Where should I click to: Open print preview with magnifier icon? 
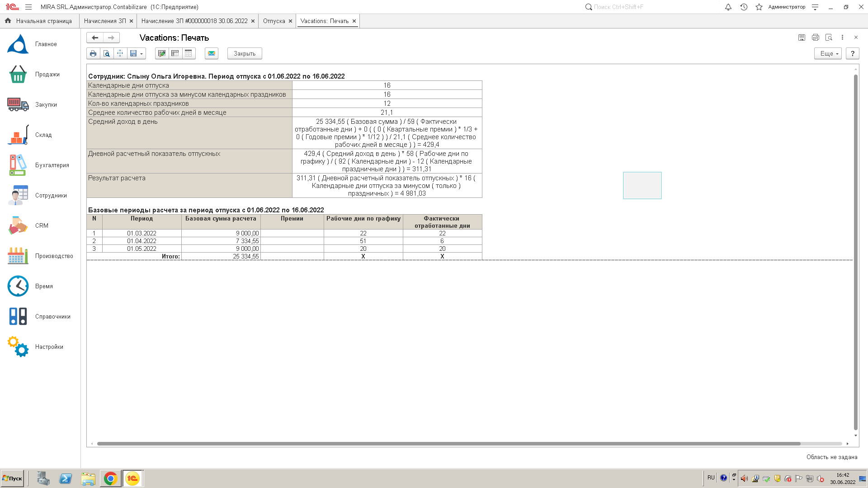pos(107,53)
